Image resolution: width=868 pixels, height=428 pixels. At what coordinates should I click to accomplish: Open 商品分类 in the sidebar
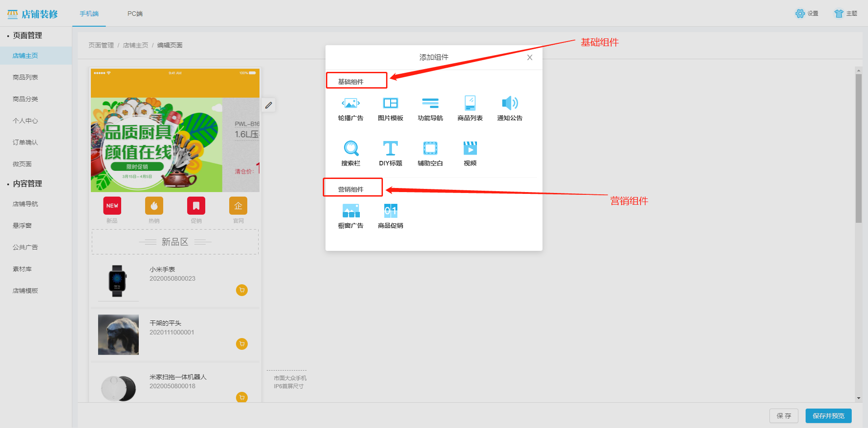click(25, 99)
